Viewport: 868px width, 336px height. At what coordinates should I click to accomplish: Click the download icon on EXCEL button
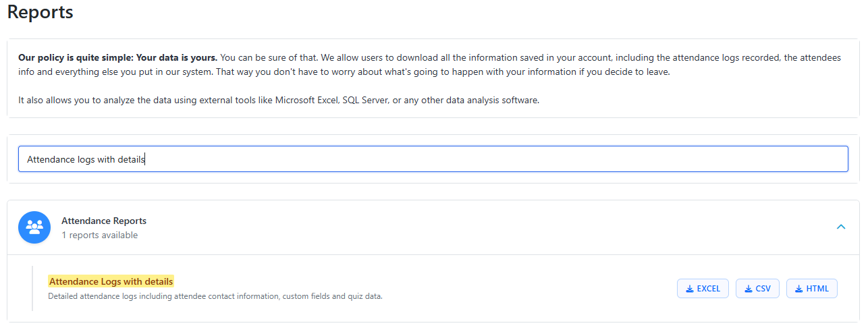[x=690, y=289]
